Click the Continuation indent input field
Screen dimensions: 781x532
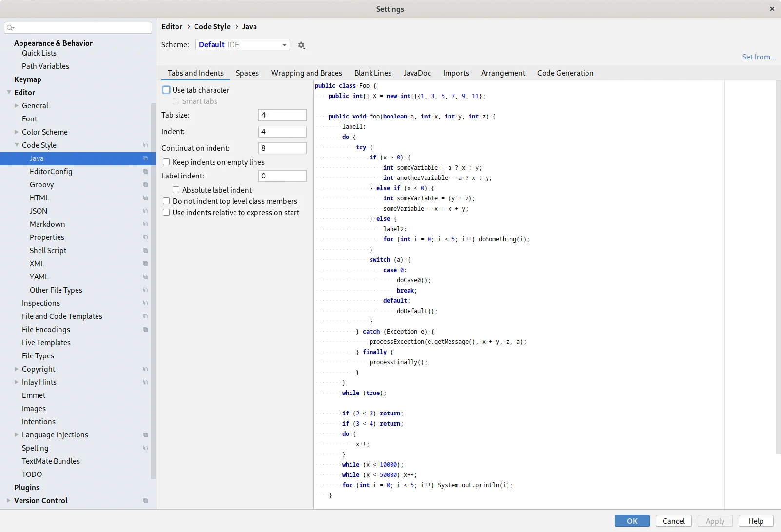pyautogui.click(x=282, y=148)
